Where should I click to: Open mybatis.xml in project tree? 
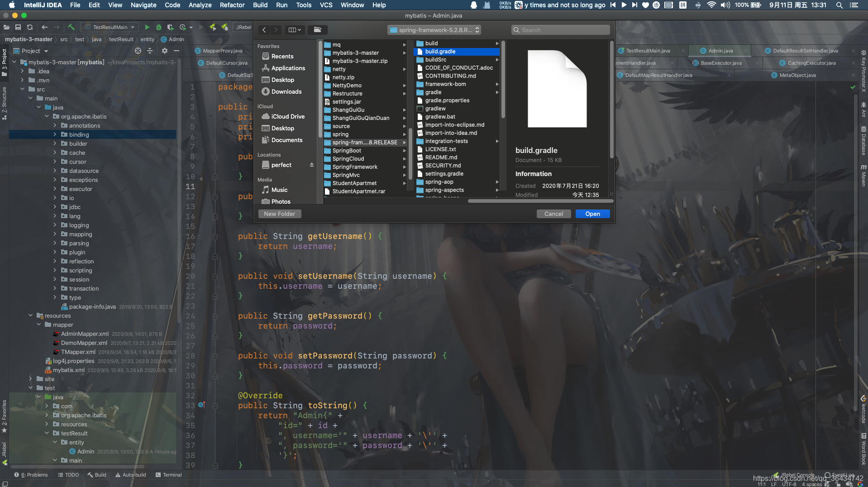(68, 370)
